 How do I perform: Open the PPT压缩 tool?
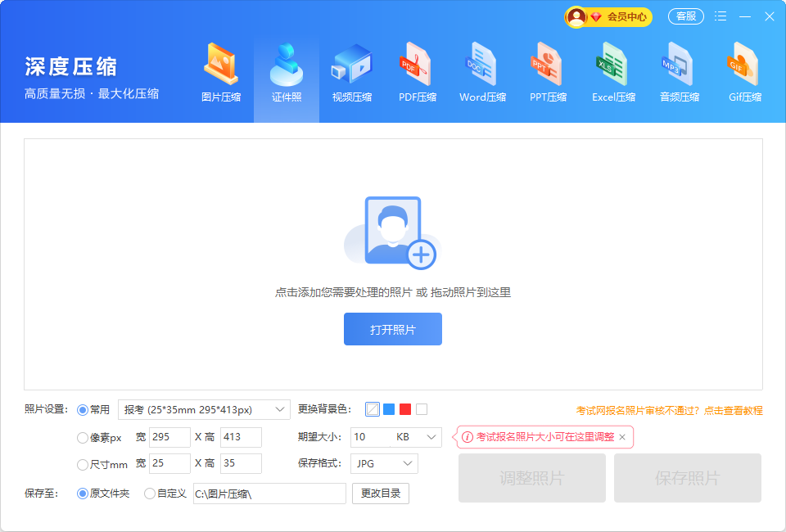548,74
